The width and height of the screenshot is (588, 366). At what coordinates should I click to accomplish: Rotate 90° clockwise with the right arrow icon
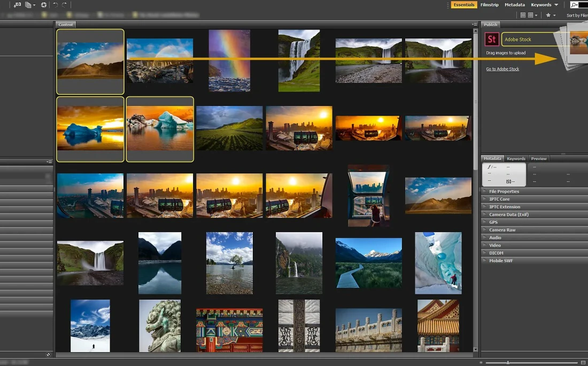[x=65, y=5]
